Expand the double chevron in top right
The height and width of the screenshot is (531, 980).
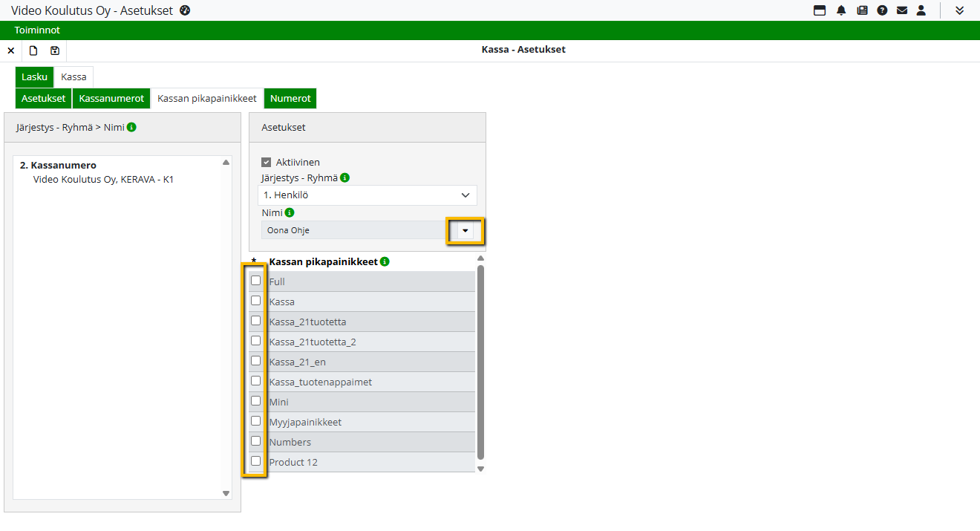(x=960, y=10)
